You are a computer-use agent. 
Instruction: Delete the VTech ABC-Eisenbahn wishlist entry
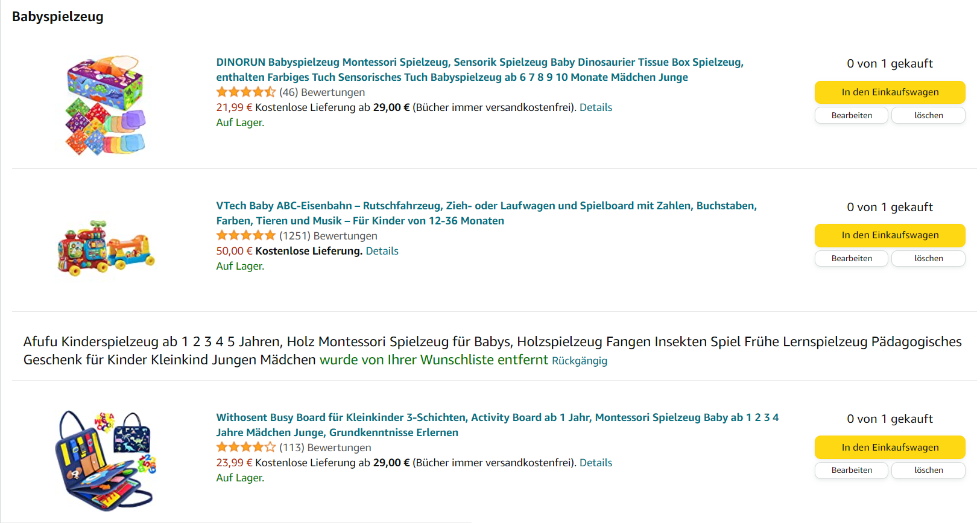tap(929, 258)
